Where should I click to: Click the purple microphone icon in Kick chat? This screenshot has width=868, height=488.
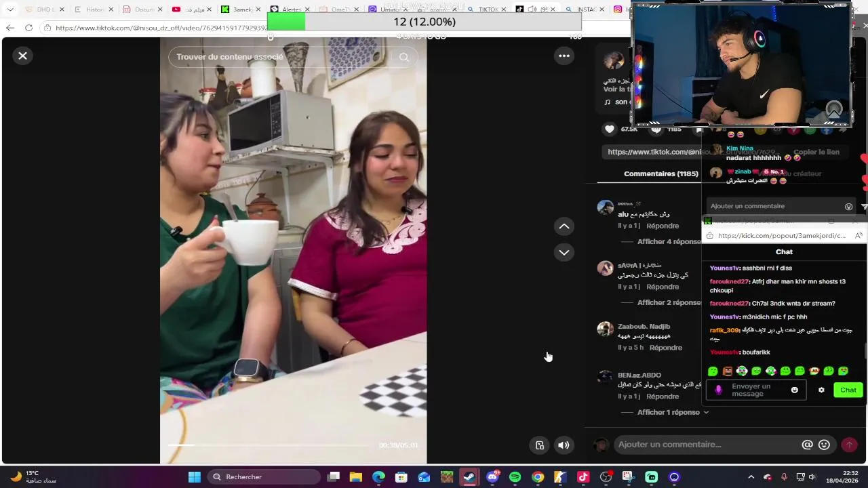coord(718,390)
